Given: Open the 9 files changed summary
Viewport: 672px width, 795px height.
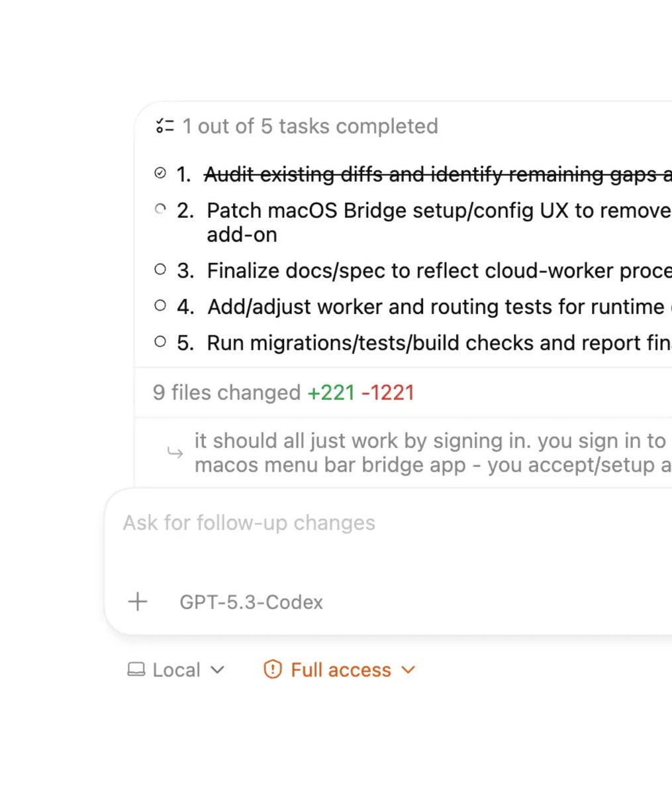Looking at the screenshot, I should (x=283, y=392).
